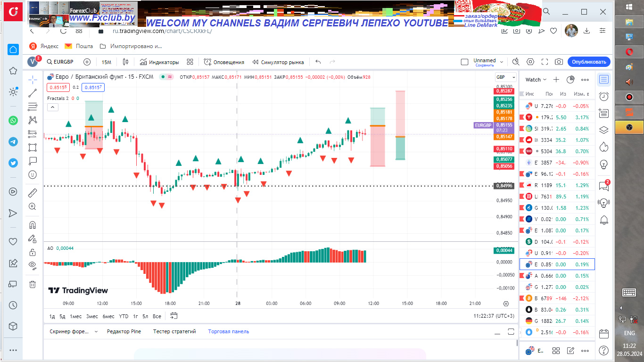The height and width of the screenshot is (362, 644).
Task: Start the Симулятор рынка replay
Action: click(278, 62)
